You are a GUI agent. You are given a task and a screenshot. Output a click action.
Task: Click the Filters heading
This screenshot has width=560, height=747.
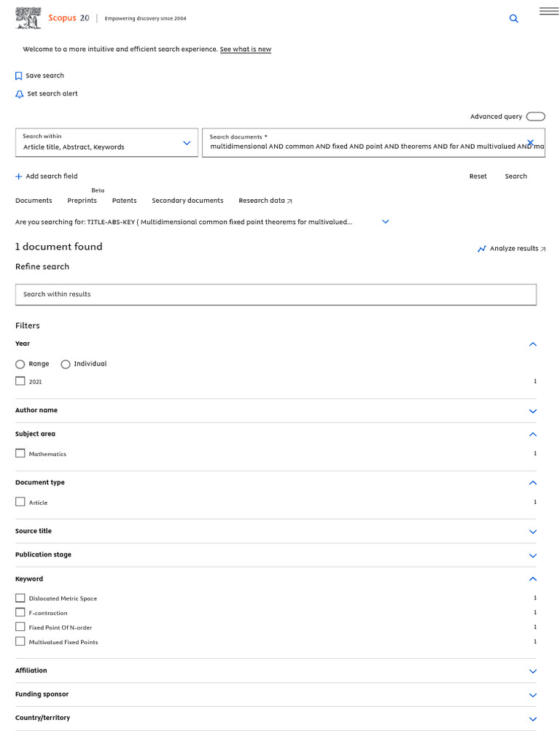(x=28, y=326)
